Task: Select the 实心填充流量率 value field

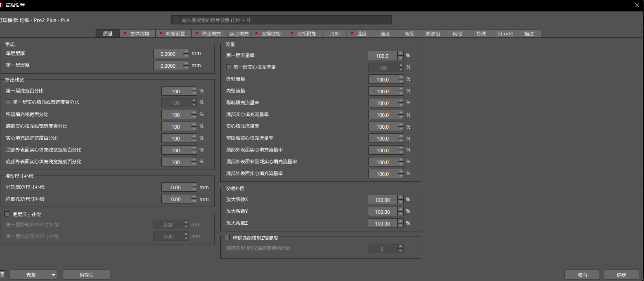Action: click(x=383, y=127)
